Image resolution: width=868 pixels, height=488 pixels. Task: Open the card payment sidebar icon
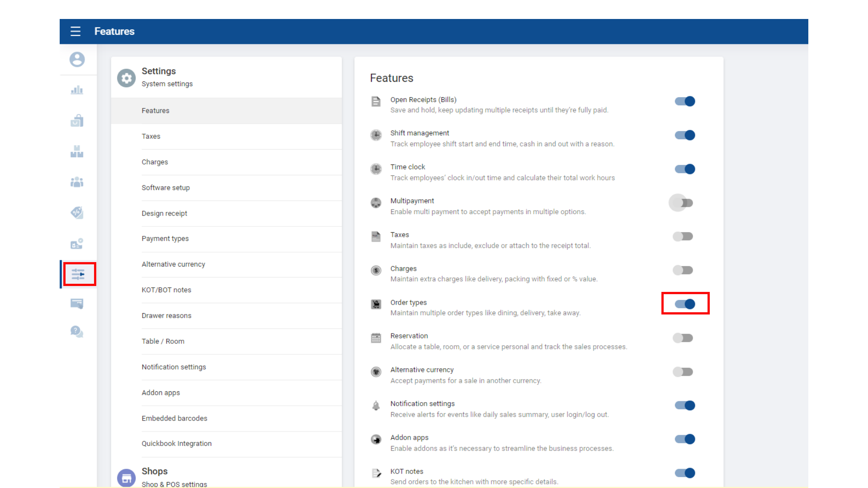(77, 304)
